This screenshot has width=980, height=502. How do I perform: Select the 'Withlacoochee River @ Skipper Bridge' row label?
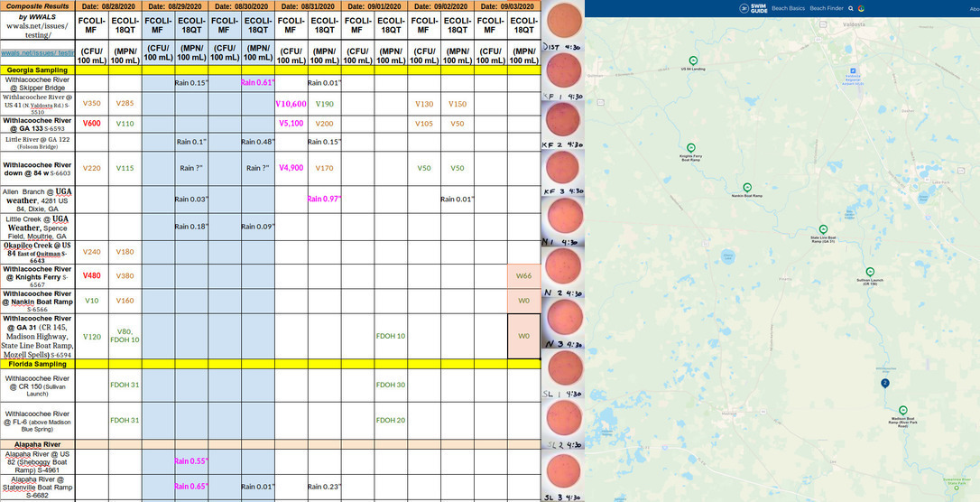[38, 84]
